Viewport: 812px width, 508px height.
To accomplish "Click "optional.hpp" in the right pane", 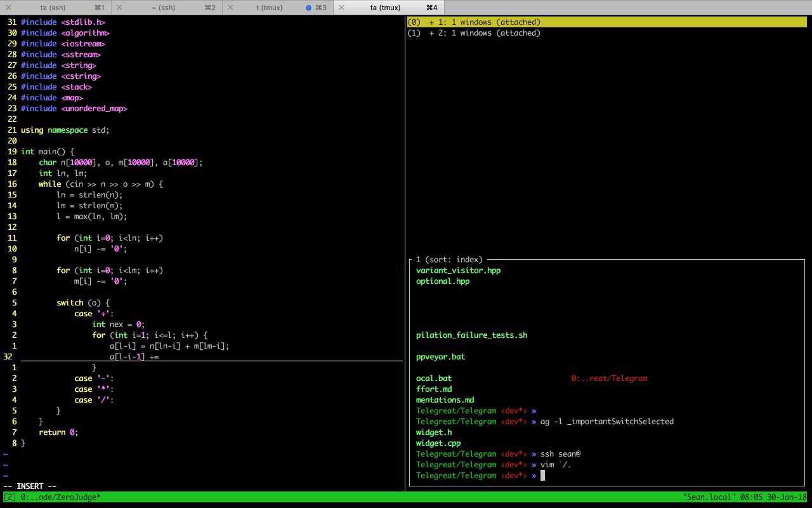I will tap(443, 281).
